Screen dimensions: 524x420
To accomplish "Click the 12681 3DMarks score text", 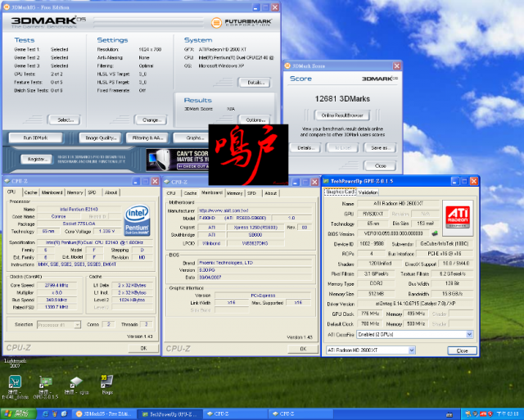I will coord(342,99).
